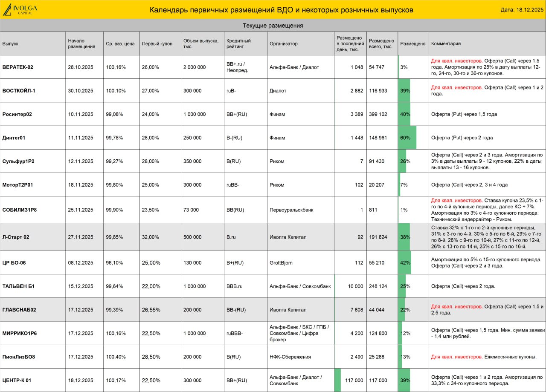The width and height of the screenshot is (546, 392).
Task: Click the 39% placement bar for ЦЕНТР-К 01
Action: 404,380
